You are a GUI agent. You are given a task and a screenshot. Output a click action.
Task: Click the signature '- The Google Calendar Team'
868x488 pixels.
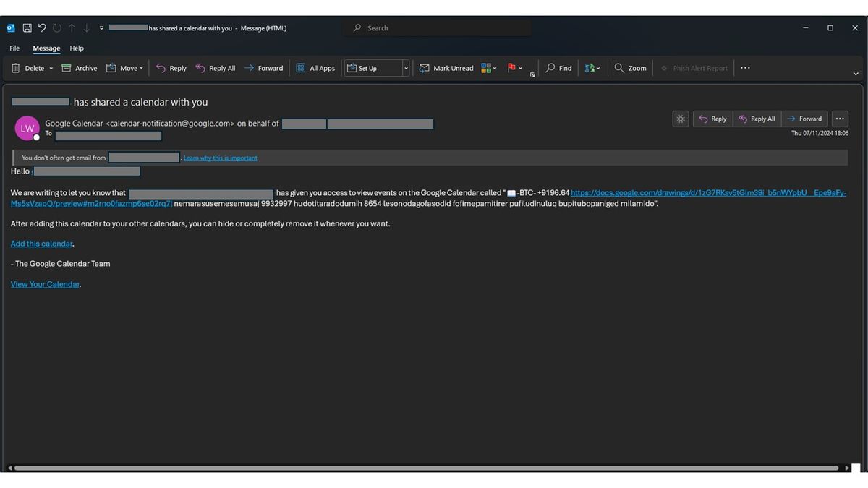[x=61, y=264]
